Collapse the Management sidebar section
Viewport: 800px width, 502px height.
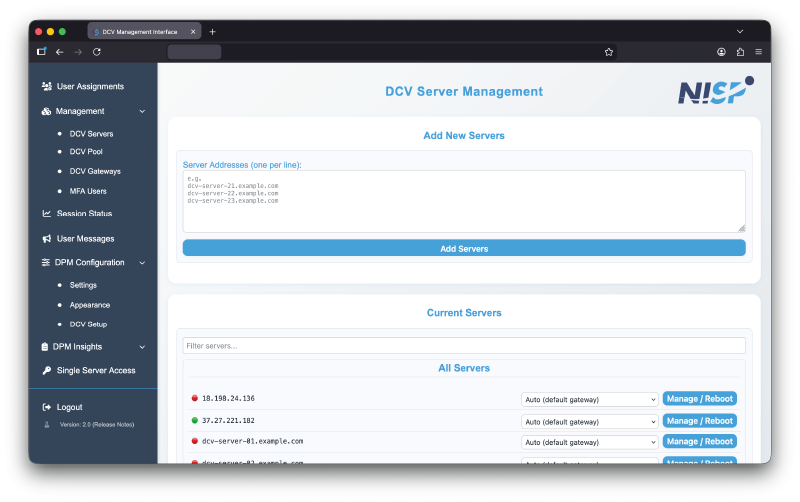(142, 112)
